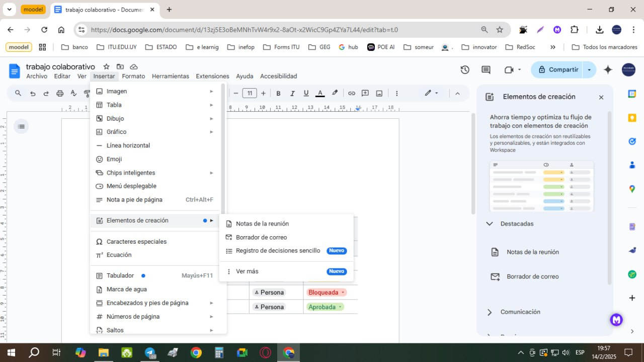Expand the Tabla submenu

(x=155, y=105)
